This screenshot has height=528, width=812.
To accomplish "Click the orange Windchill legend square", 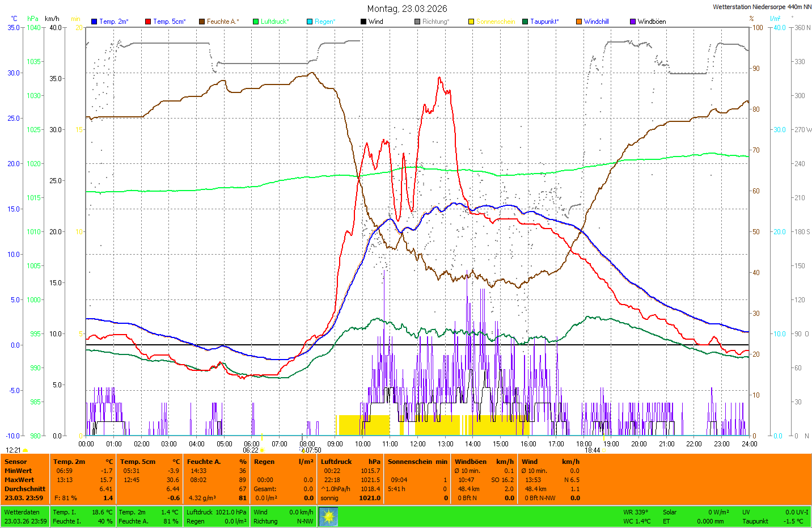I will (579, 22).
